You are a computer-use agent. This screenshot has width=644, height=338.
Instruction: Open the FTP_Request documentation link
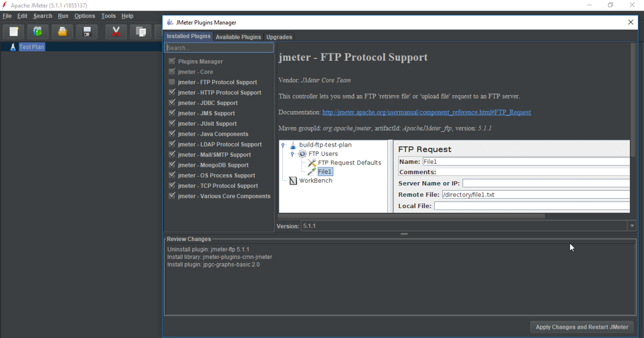coord(426,112)
